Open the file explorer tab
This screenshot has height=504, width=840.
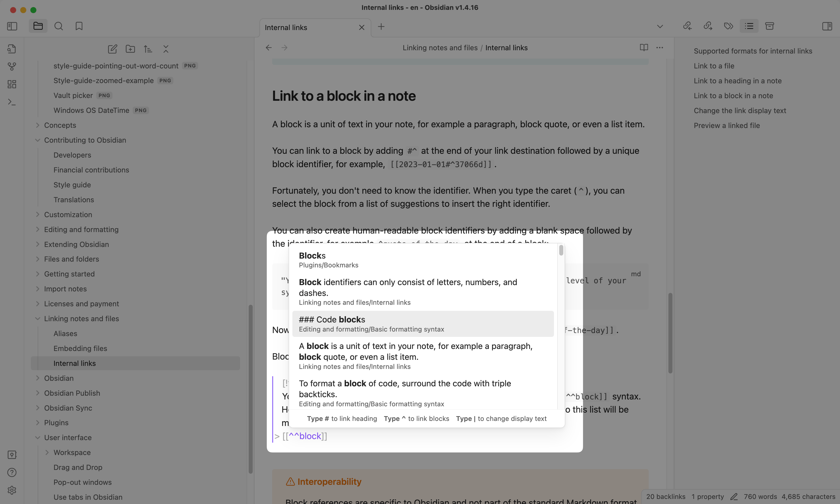[38, 26]
